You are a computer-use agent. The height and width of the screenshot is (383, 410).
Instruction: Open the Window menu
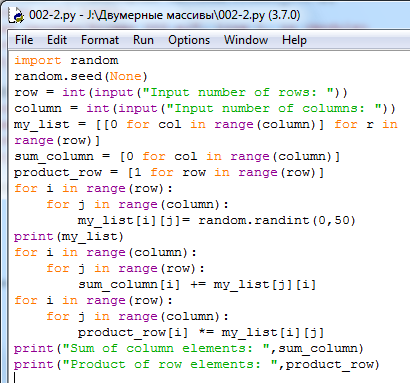point(246,40)
